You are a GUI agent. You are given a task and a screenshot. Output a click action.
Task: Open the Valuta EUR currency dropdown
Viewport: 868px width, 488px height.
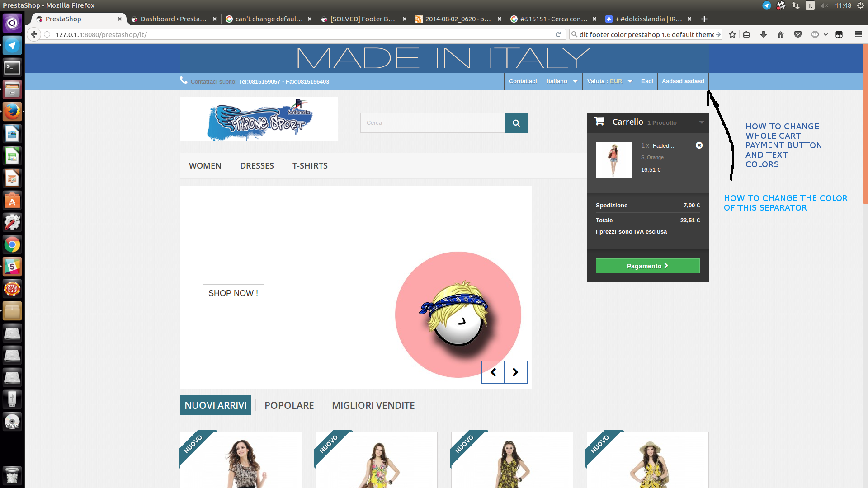tap(609, 81)
